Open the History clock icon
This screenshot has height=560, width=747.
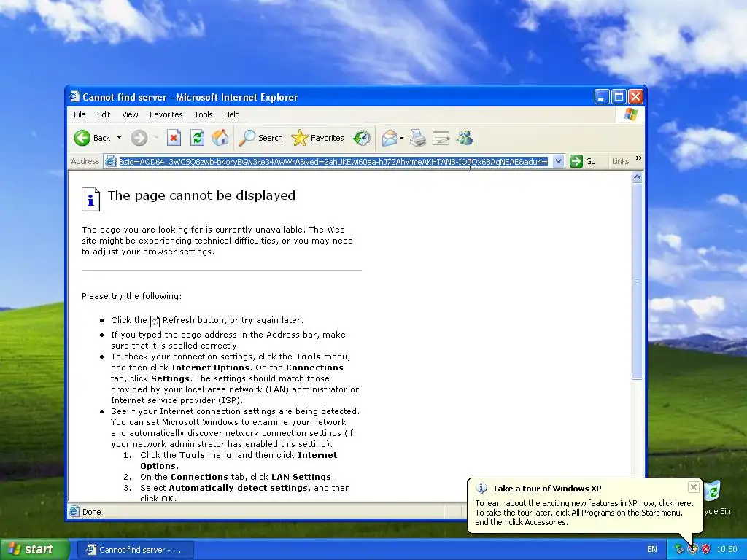point(362,138)
